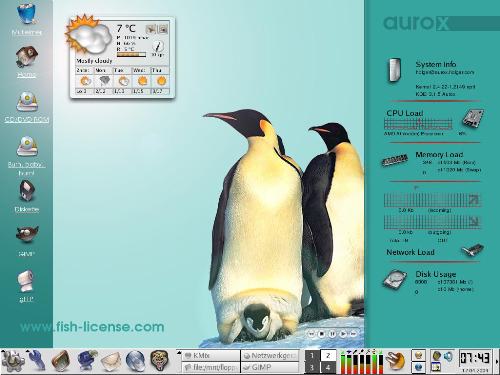This screenshot has width=500, height=375.
Task: Click the pause button in media controls
Action: pyautogui.click(x=332, y=334)
